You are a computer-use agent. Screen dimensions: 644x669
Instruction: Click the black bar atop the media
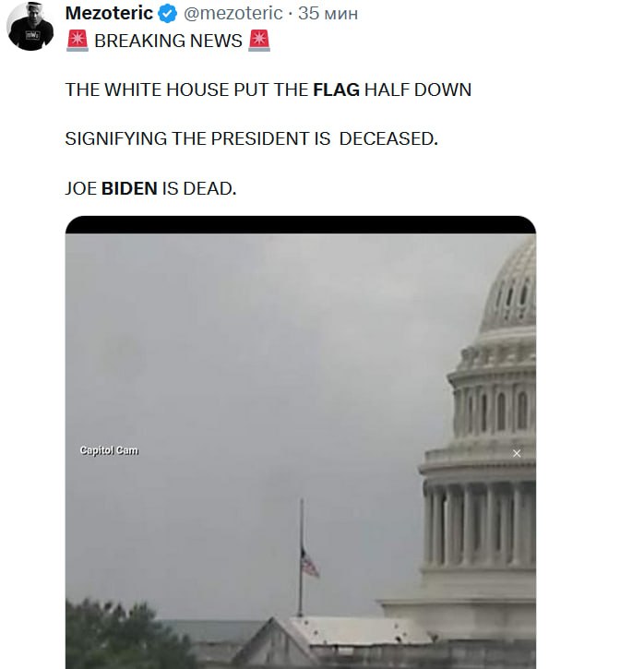tap(301, 225)
